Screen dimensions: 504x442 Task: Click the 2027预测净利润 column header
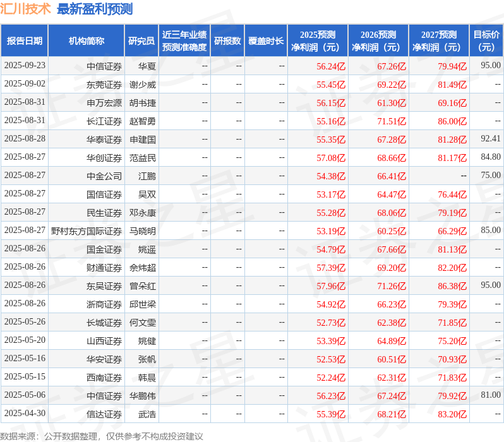(x=439, y=41)
